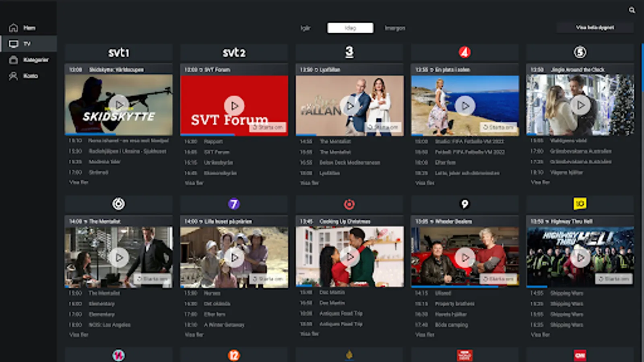Open the Kanal 5 channel logo
This screenshot has height=362, width=644.
(580, 52)
